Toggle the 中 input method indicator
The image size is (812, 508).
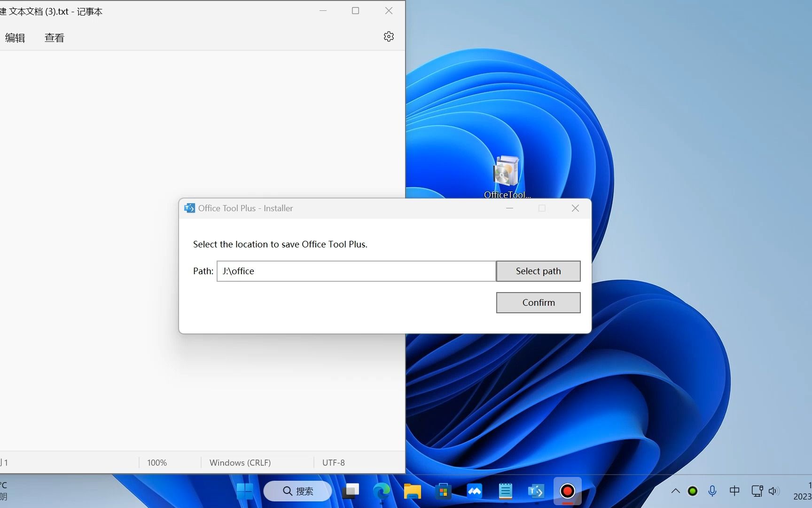pyautogui.click(x=734, y=491)
